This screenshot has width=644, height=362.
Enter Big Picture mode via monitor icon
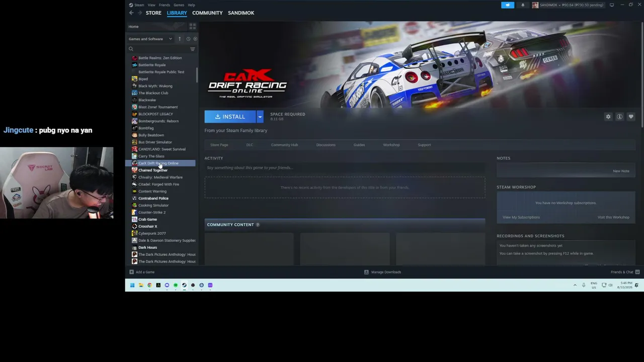coord(612,5)
